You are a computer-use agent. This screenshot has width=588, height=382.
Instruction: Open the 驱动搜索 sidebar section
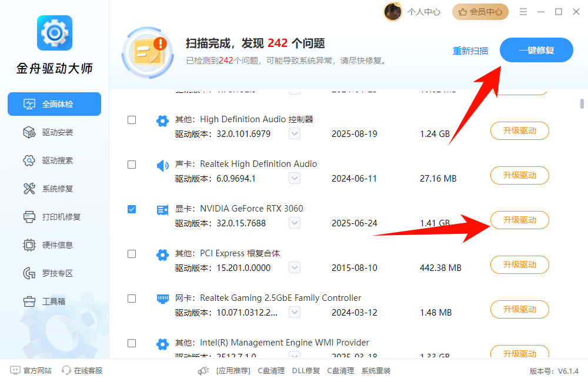(54, 160)
